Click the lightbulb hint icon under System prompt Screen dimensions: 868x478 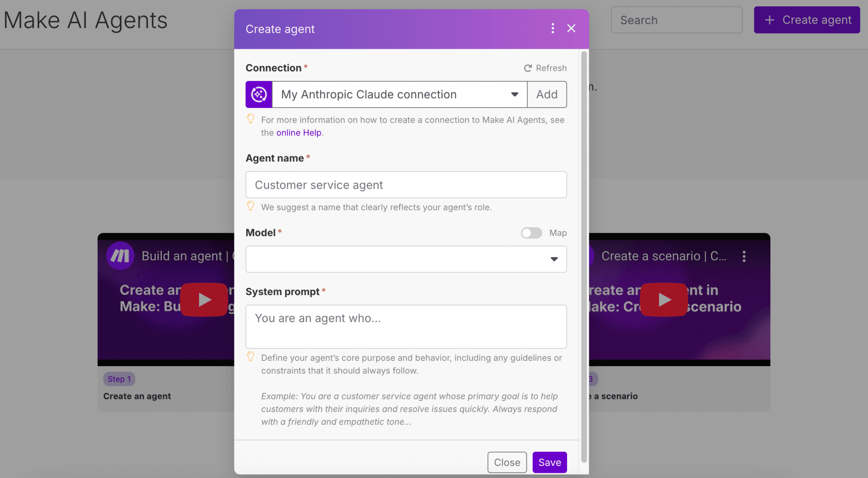[250, 357]
